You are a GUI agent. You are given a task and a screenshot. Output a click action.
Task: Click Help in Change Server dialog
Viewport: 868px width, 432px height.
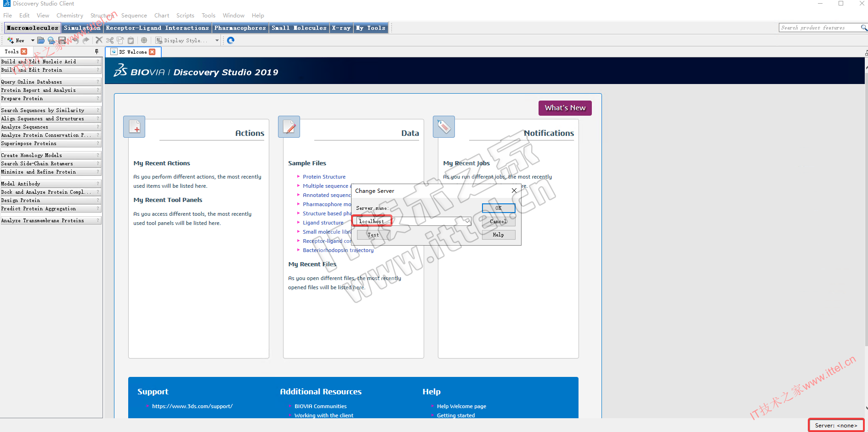click(499, 235)
